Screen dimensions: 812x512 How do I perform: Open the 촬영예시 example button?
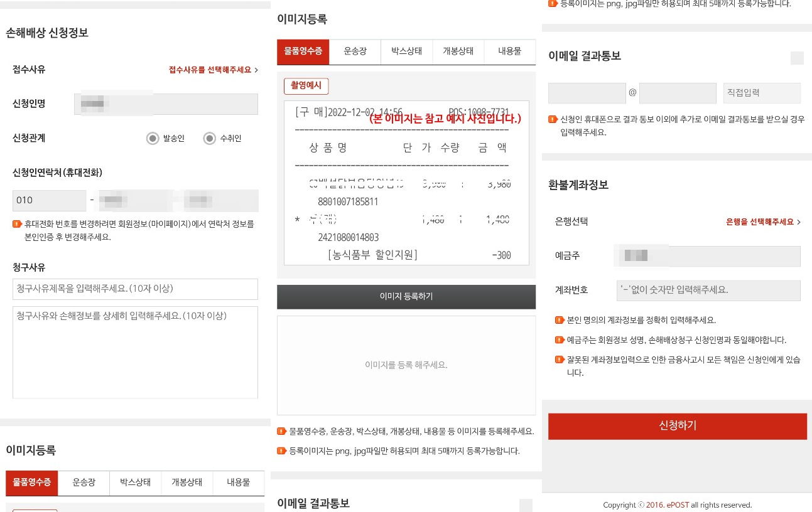(306, 86)
